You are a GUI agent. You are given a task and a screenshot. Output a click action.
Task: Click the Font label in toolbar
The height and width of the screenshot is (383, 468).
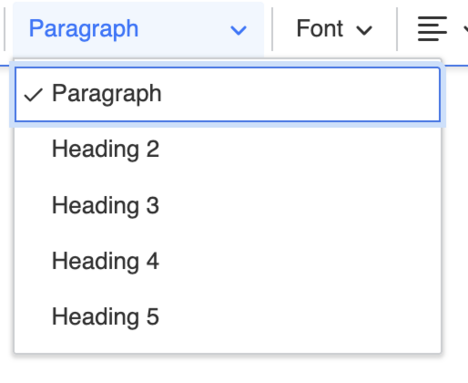click(320, 29)
